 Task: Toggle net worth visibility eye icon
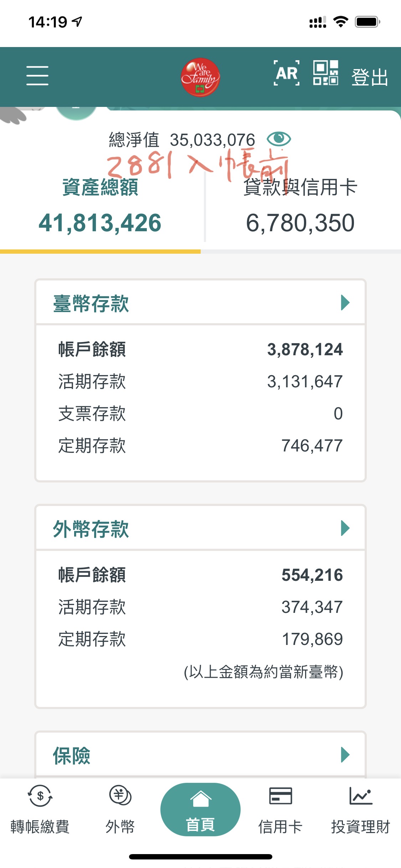click(x=279, y=139)
